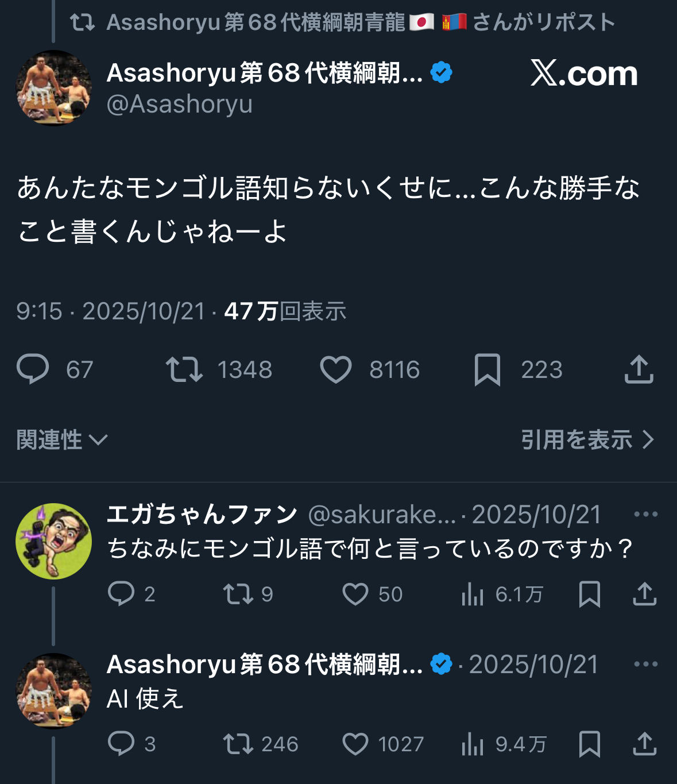The height and width of the screenshot is (784, 677).
Task: Open more options on 'AI 使え' reply
Action: click(x=645, y=664)
